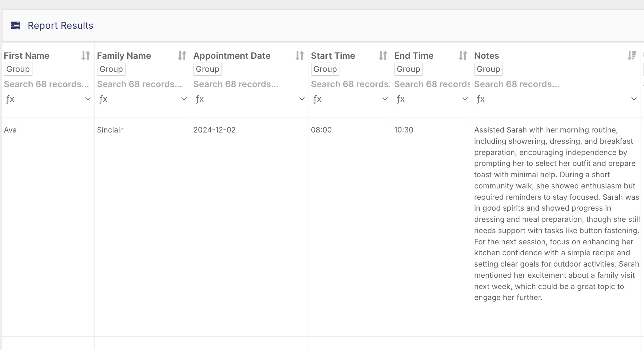Open the Family Name function dropdown
Image resolution: width=644 pixels, height=350 pixels.
(x=143, y=99)
